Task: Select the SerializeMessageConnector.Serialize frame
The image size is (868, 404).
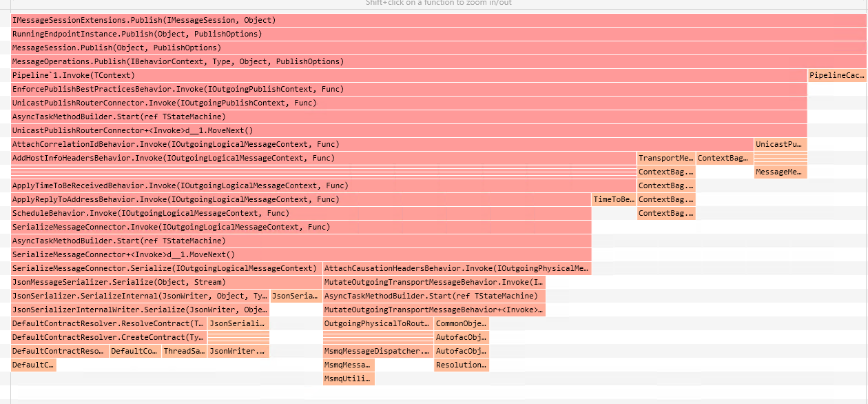Action: (x=166, y=268)
